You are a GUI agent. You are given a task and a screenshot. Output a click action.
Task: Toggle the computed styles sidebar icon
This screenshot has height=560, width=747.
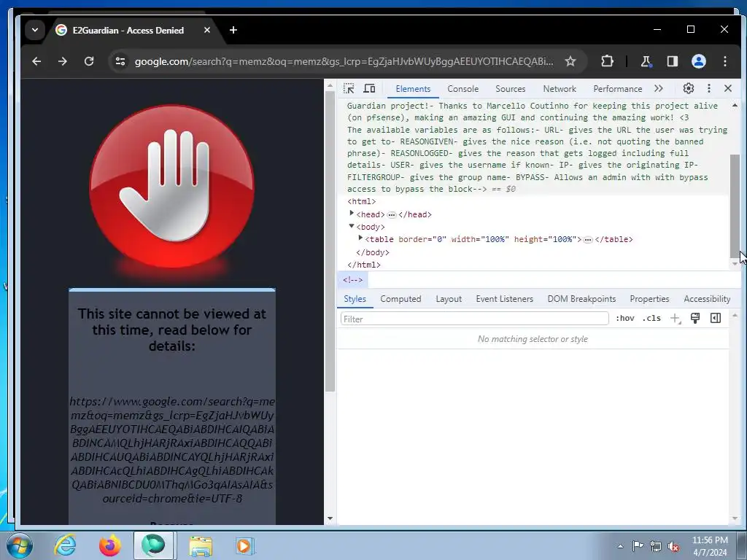pyautogui.click(x=716, y=319)
